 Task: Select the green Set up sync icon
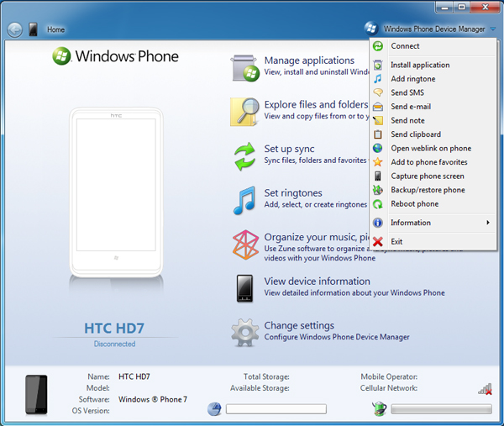pyautogui.click(x=244, y=155)
